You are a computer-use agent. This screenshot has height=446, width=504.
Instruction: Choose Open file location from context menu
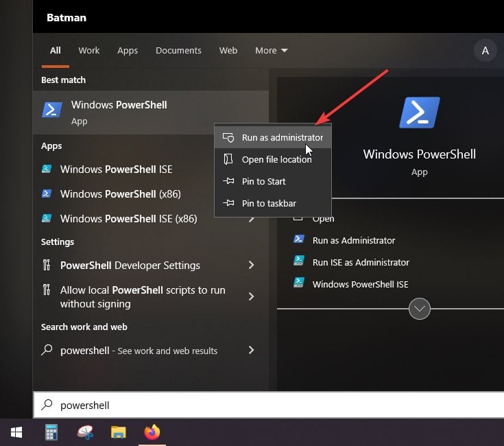(273, 159)
